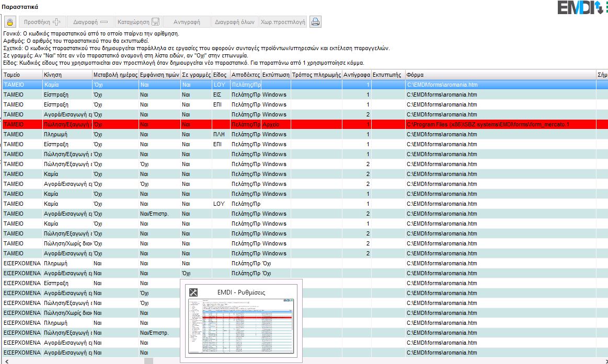Click the Προσθήκη add button
Image resolution: width=608 pixels, height=364 pixels.
point(42,22)
